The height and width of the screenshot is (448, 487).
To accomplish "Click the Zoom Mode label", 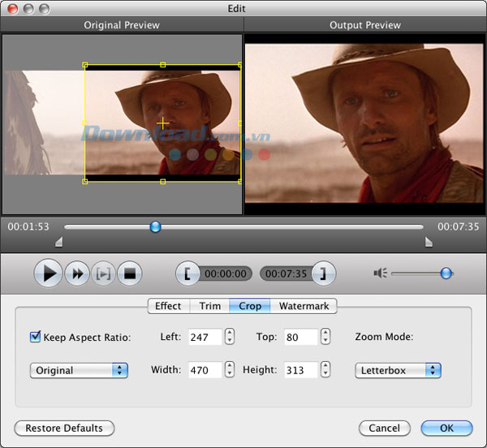I will (384, 337).
